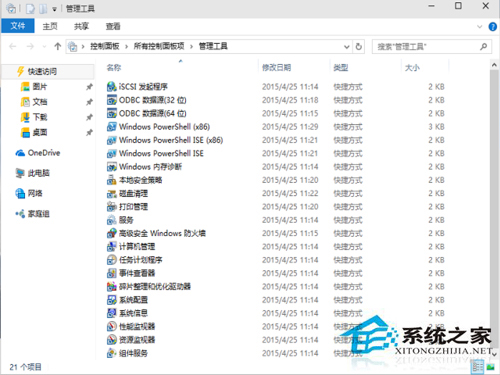500x375 pixels.
Task: Go up one folder level
Action: point(58,46)
